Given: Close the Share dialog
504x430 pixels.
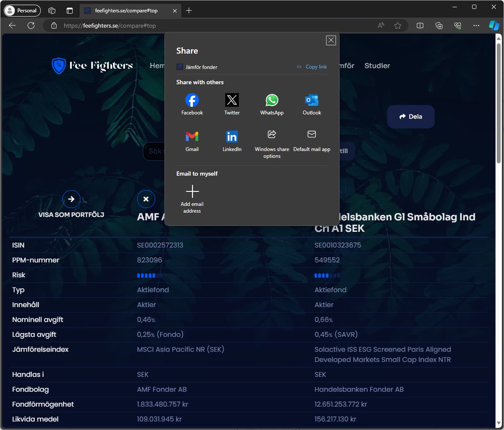Looking at the screenshot, I should click(331, 40).
